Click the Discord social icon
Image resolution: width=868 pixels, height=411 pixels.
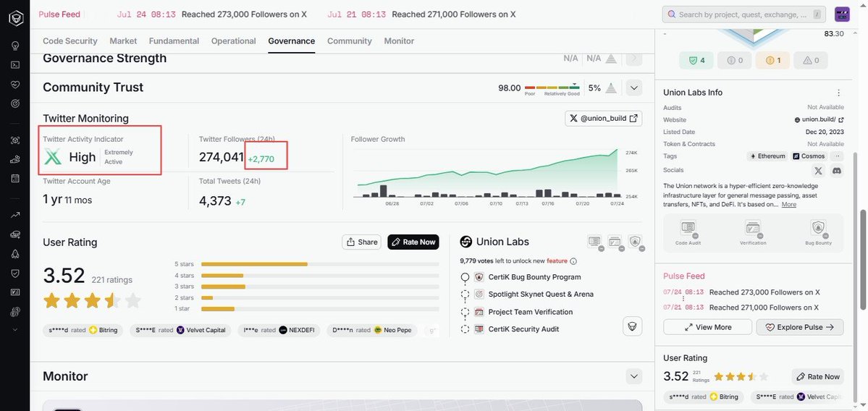[836, 170]
